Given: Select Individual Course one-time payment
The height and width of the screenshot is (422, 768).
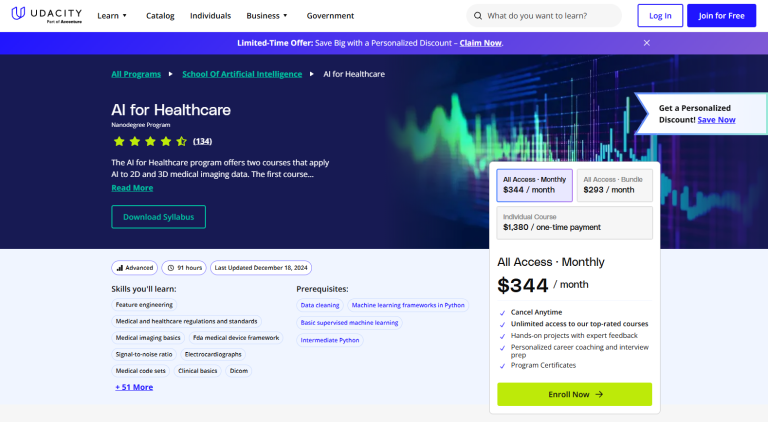Looking at the screenshot, I should tap(575, 223).
